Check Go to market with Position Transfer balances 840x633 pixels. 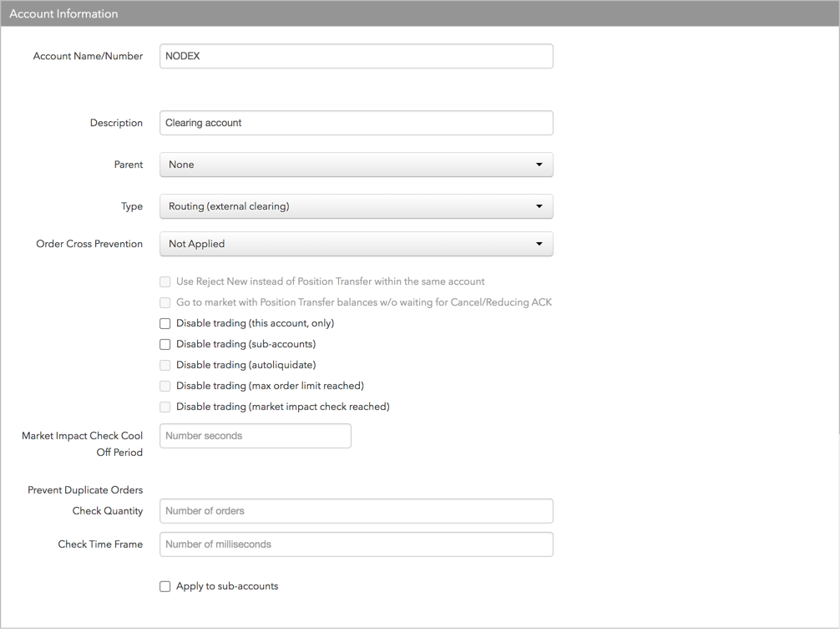pos(165,303)
